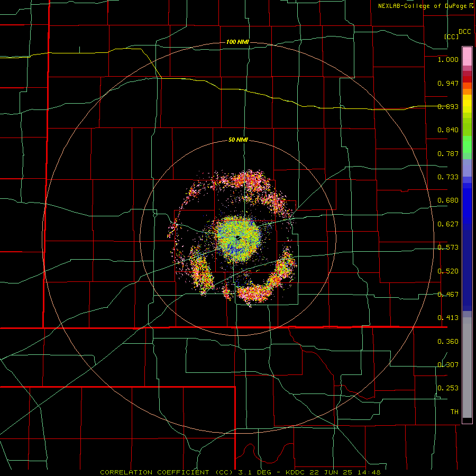Select the 0.947 value on the color scale

coord(448,83)
